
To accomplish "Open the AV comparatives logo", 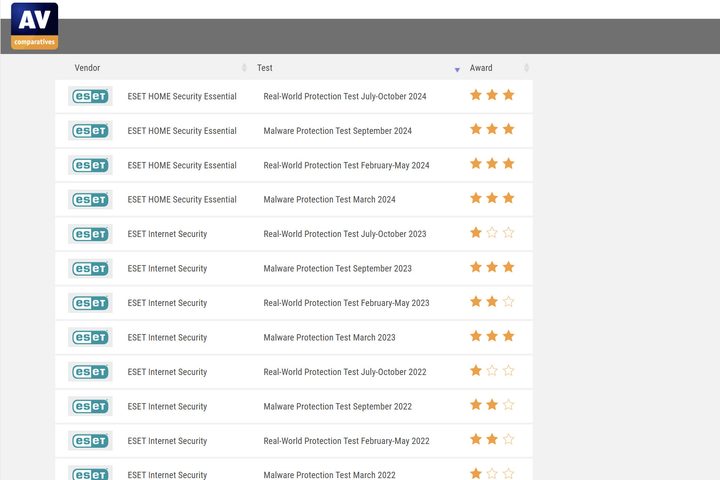I will tap(34, 26).
